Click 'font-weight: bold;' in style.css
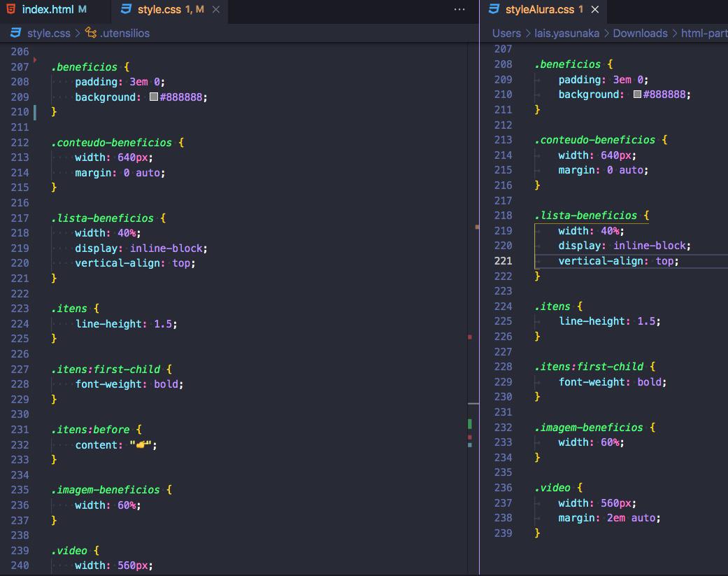This screenshot has height=576, width=728. [x=129, y=384]
